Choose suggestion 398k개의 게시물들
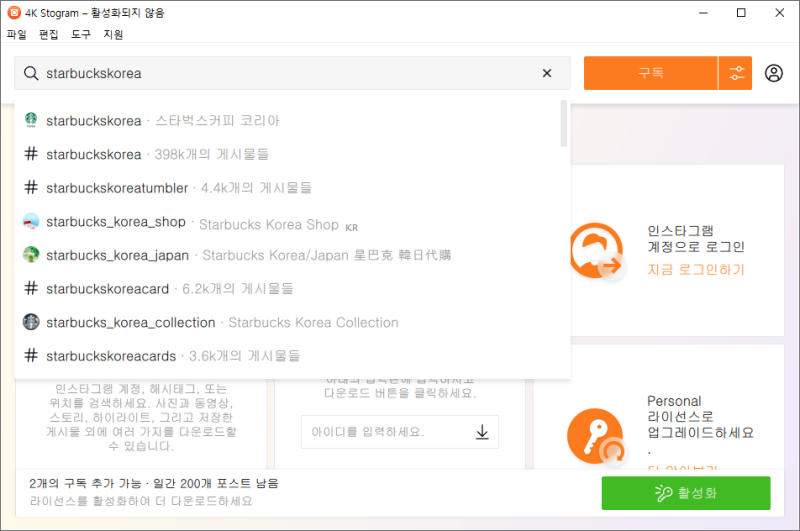 212,154
